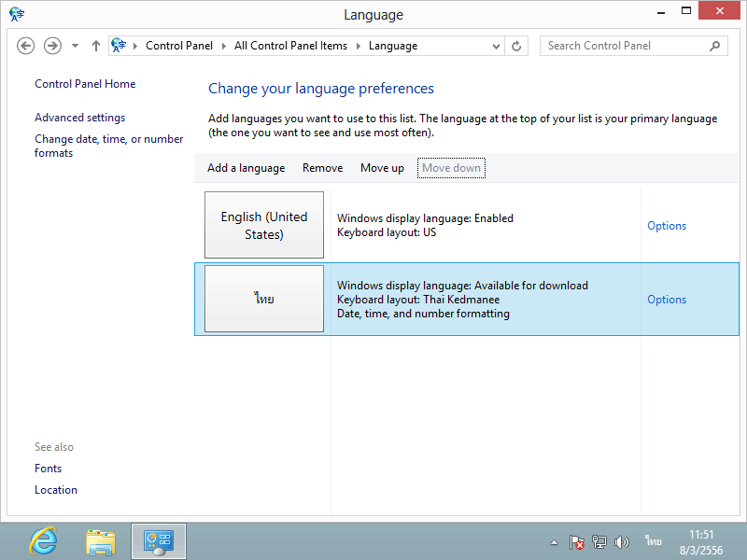Refresh the Language page
747x560 pixels.
516,46
